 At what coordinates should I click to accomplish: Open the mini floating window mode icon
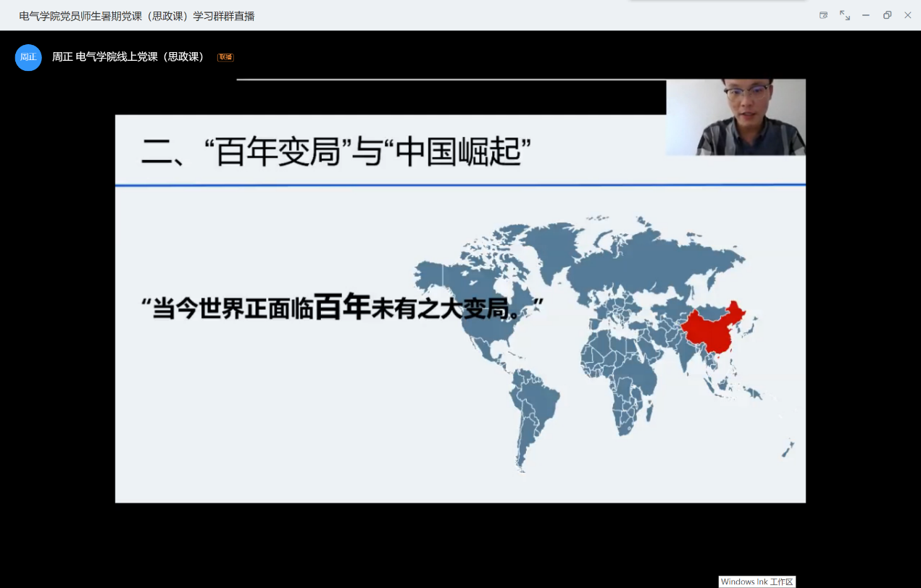pos(823,15)
